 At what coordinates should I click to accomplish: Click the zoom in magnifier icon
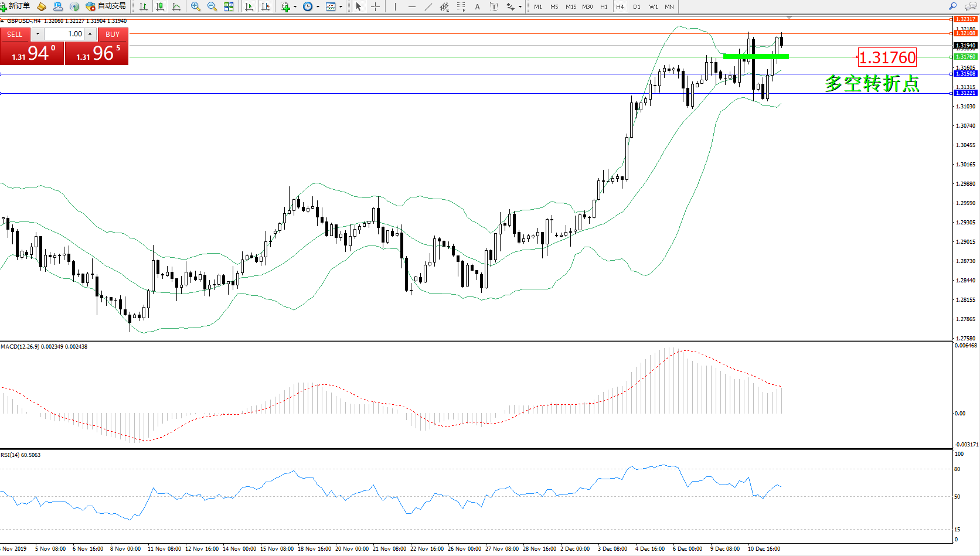(196, 6)
